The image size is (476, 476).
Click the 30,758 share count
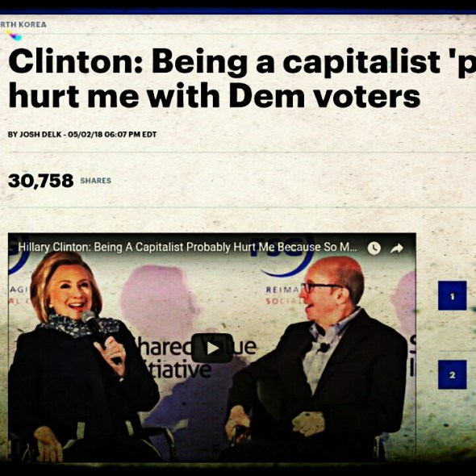point(40,181)
